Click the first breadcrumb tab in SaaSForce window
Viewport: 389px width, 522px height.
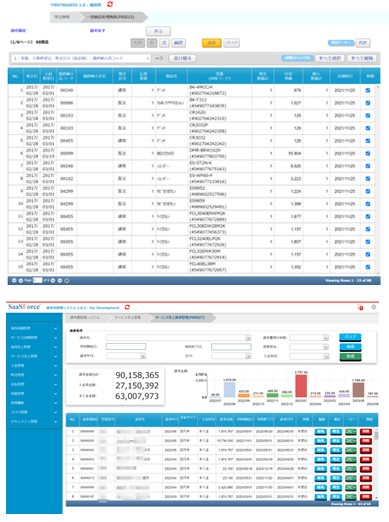[x=86, y=317]
